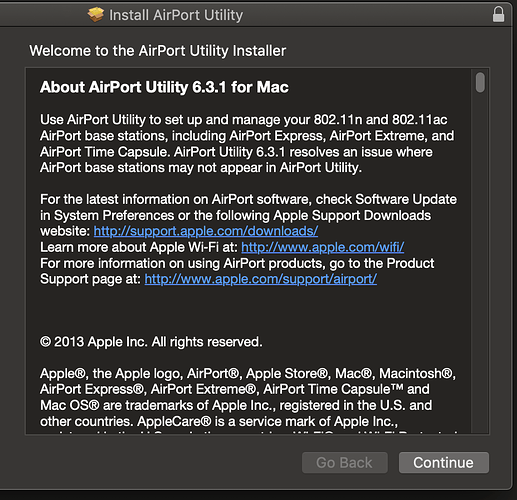
Task: Click the paragraph starting 'Use AirPort Utility to set up'
Action: 248,144
